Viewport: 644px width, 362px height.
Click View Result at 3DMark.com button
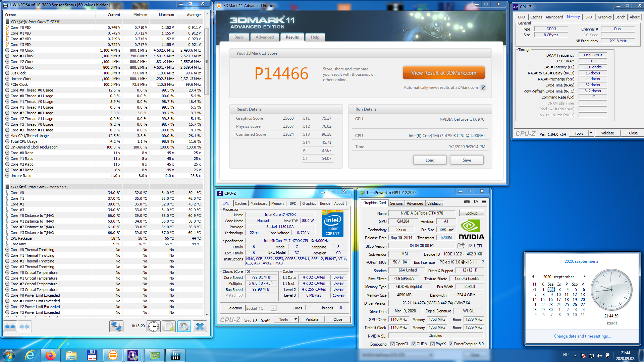point(444,73)
